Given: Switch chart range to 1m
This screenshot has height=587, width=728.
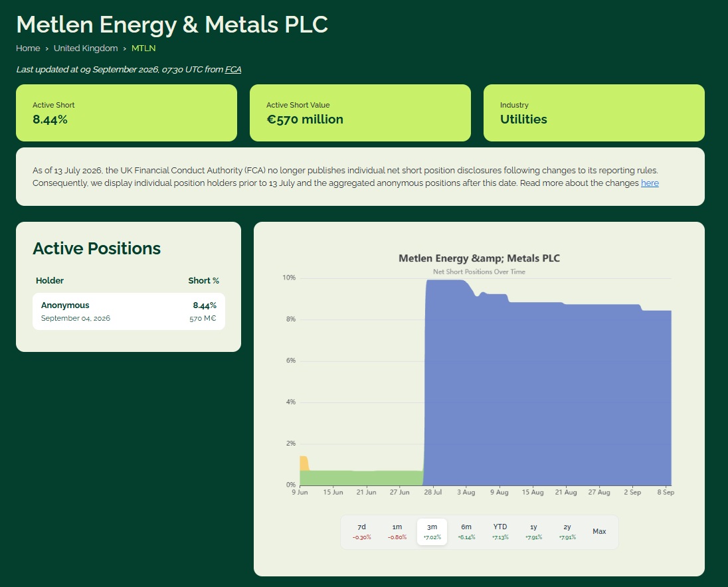Looking at the screenshot, I should click(397, 532).
